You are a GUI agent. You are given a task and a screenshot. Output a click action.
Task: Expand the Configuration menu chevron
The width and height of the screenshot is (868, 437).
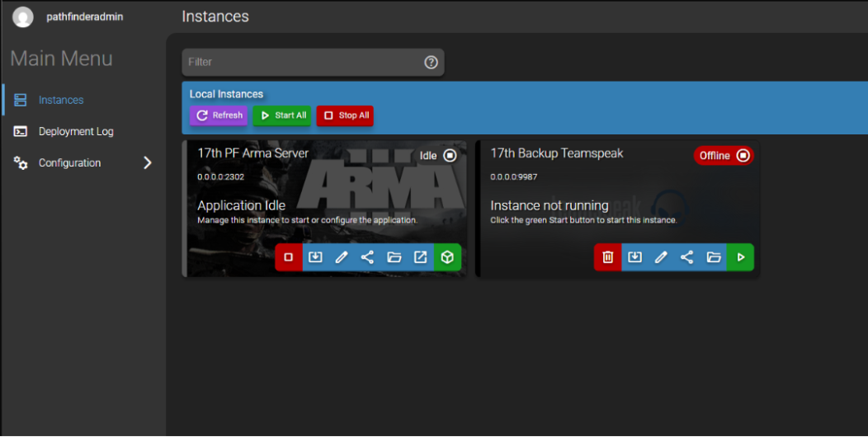[x=147, y=162]
